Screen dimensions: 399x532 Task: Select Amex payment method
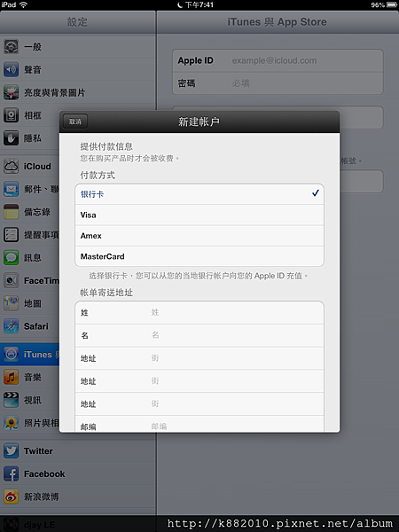click(199, 236)
